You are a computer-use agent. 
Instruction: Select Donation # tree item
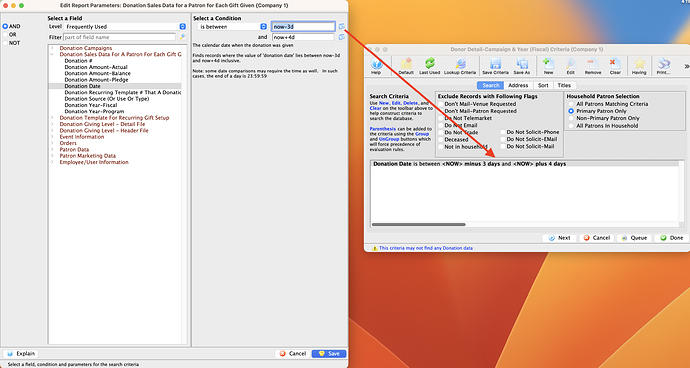tap(78, 61)
